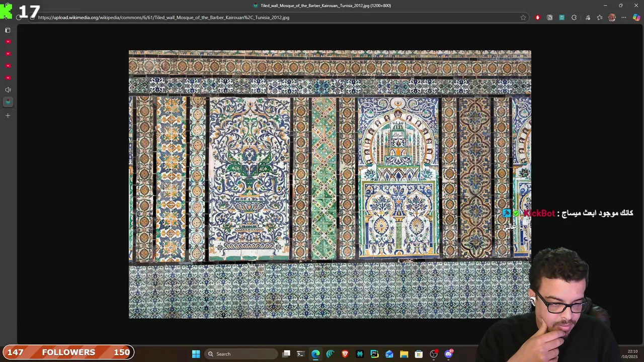Click the taskbar Search box
This screenshot has height=362, width=644.
pos(242,354)
